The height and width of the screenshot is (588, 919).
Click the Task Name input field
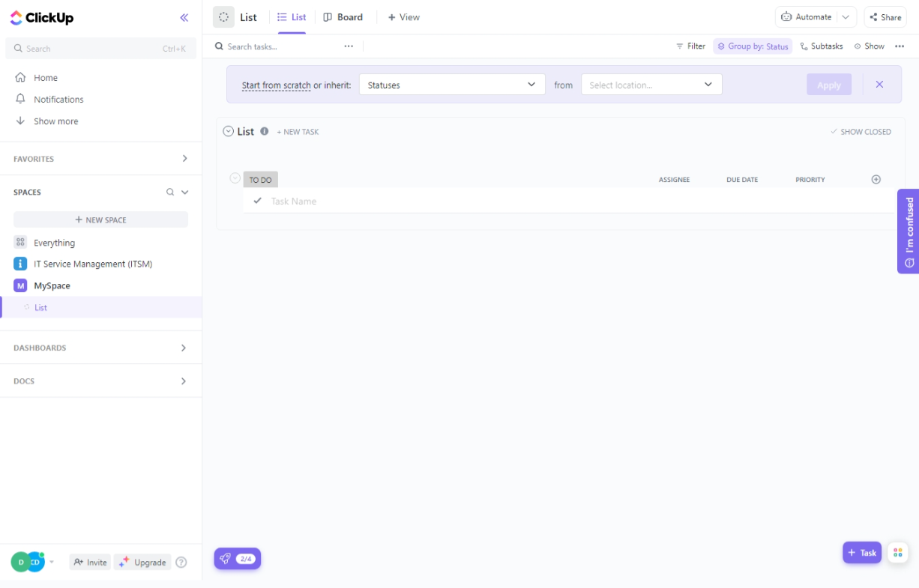tap(450, 201)
